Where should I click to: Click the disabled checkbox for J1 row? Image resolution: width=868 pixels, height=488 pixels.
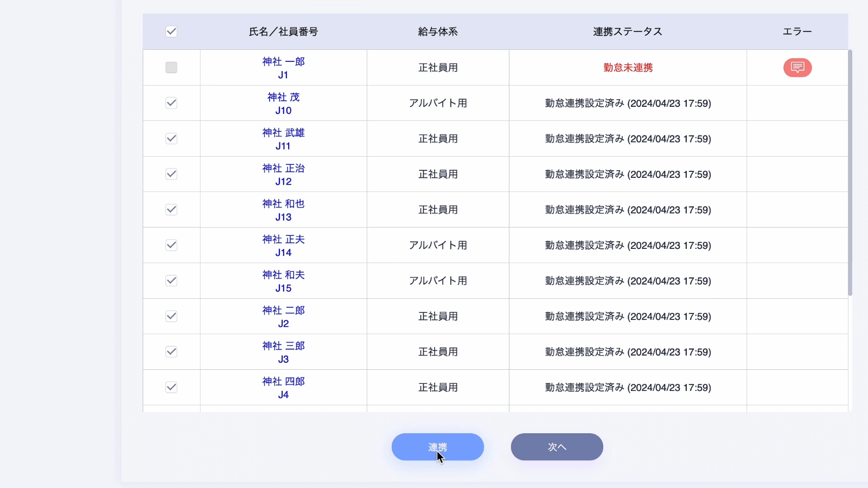[x=171, y=68]
